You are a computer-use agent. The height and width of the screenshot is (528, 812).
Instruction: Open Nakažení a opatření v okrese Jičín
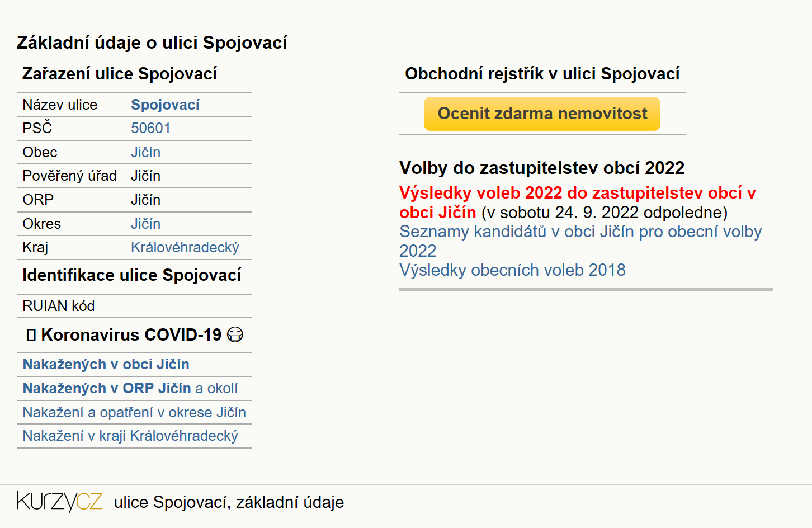[x=134, y=412]
